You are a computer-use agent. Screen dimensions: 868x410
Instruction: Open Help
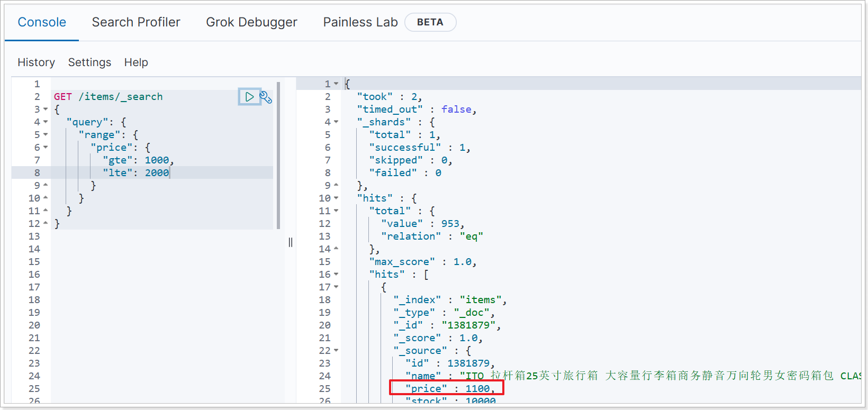[136, 62]
